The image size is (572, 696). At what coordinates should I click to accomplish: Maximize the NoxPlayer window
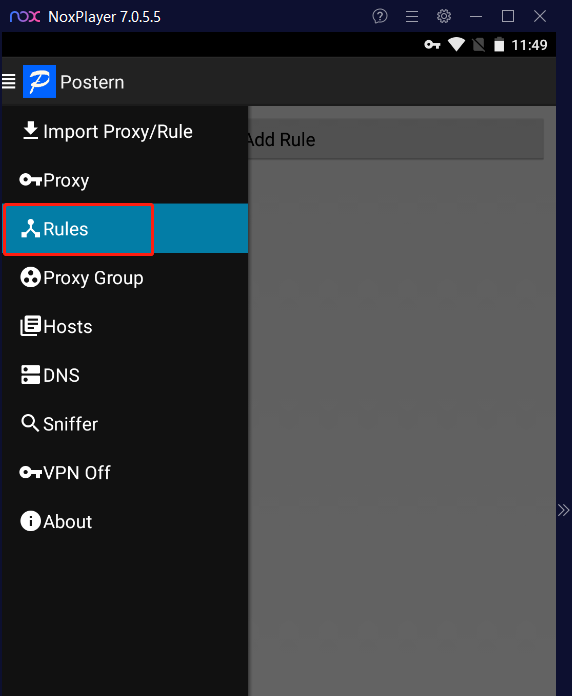click(x=508, y=16)
